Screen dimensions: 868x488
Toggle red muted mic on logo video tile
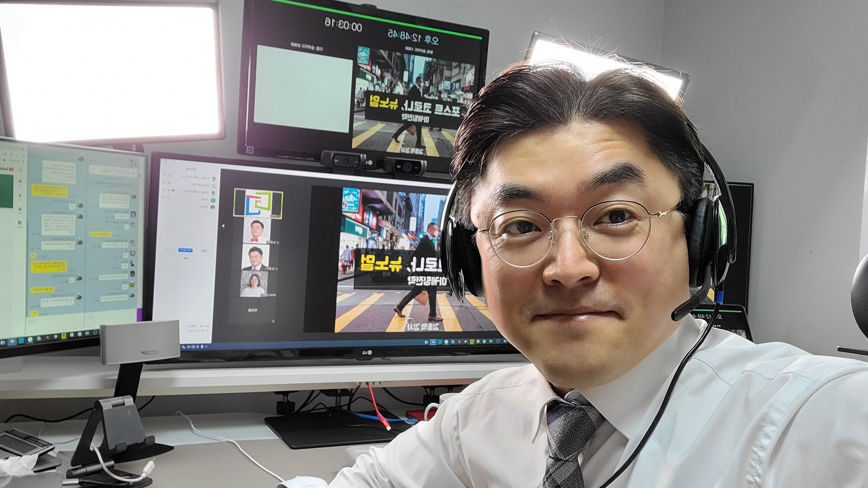tap(278, 215)
